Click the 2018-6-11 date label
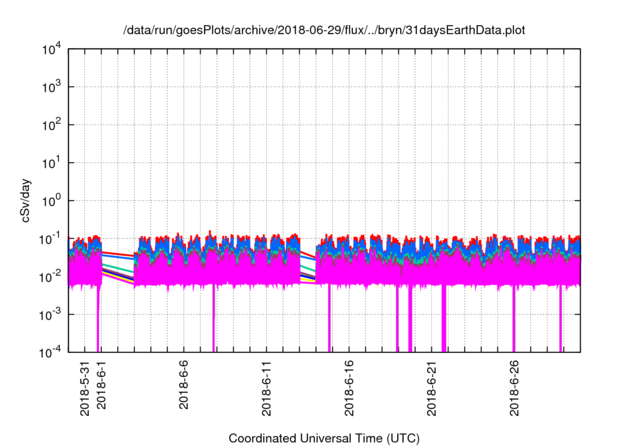The image size is (640, 448). pyautogui.click(x=266, y=388)
